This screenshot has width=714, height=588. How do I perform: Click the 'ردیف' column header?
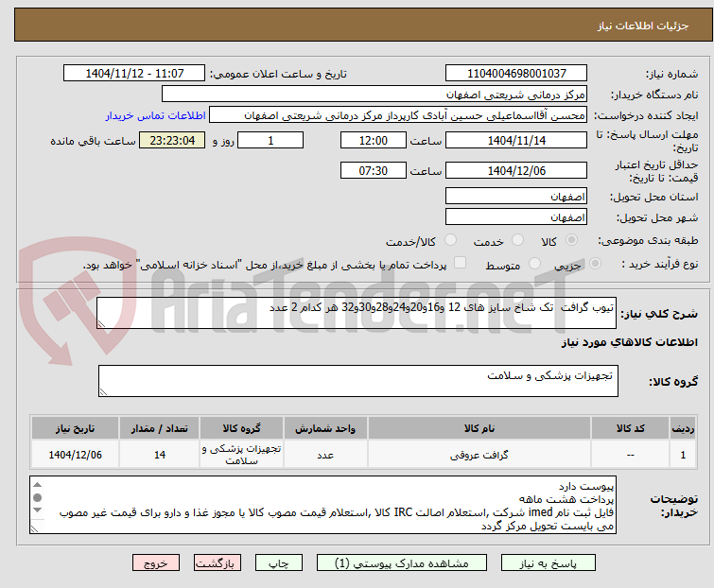click(x=683, y=428)
